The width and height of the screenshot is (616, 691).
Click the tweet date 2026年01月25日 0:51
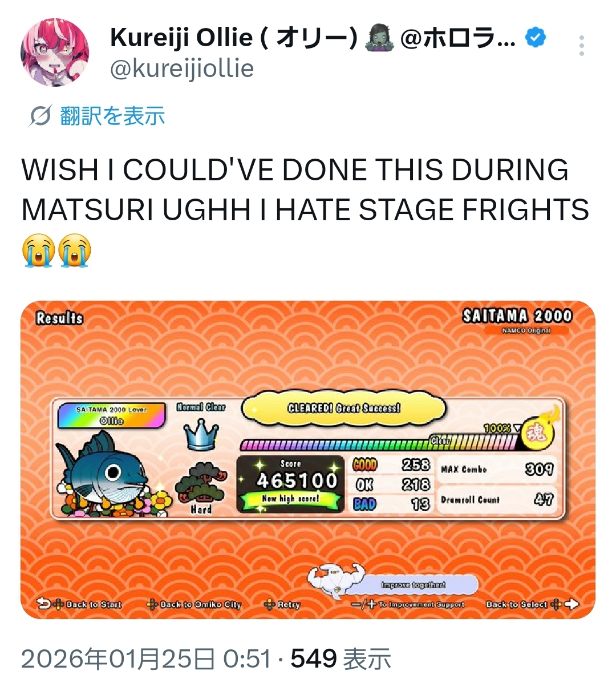coord(146,660)
